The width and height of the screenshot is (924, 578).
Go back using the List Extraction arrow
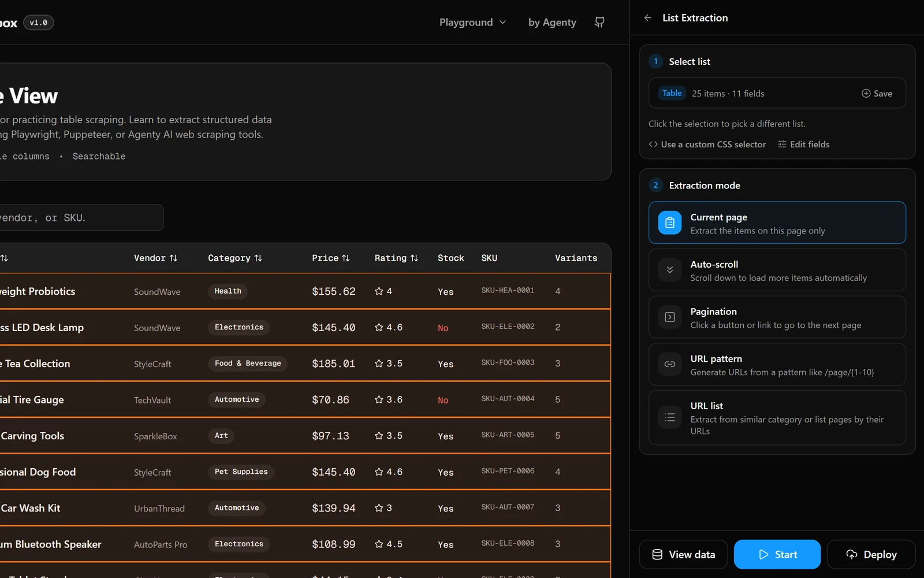(x=647, y=18)
